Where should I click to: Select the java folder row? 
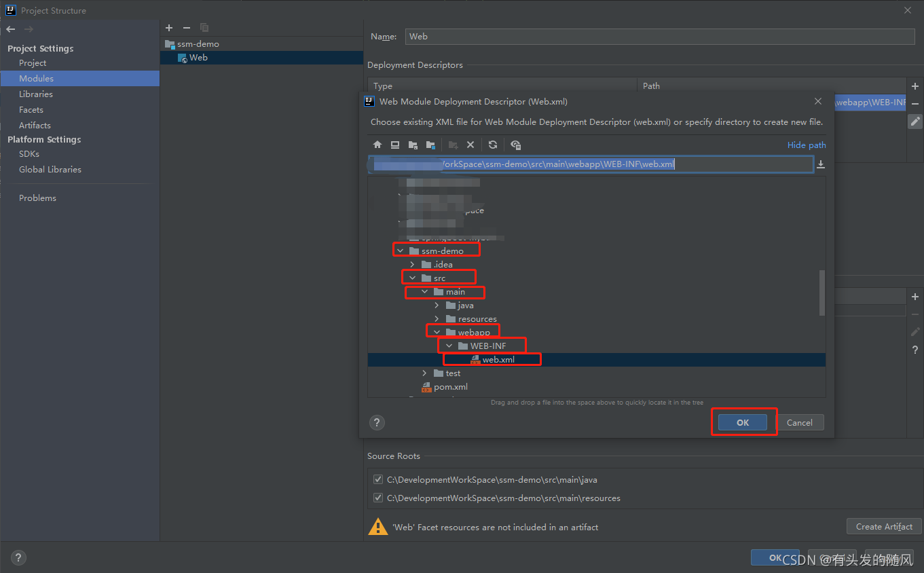tap(597, 306)
